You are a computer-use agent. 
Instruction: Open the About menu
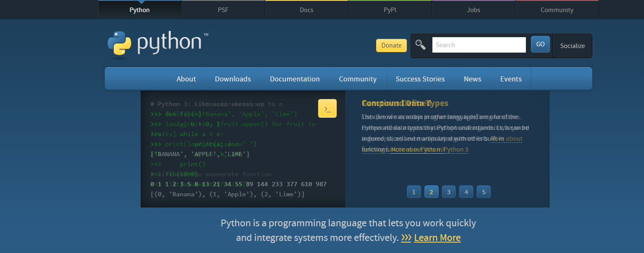pyautogui.click(x=186, y=79)
